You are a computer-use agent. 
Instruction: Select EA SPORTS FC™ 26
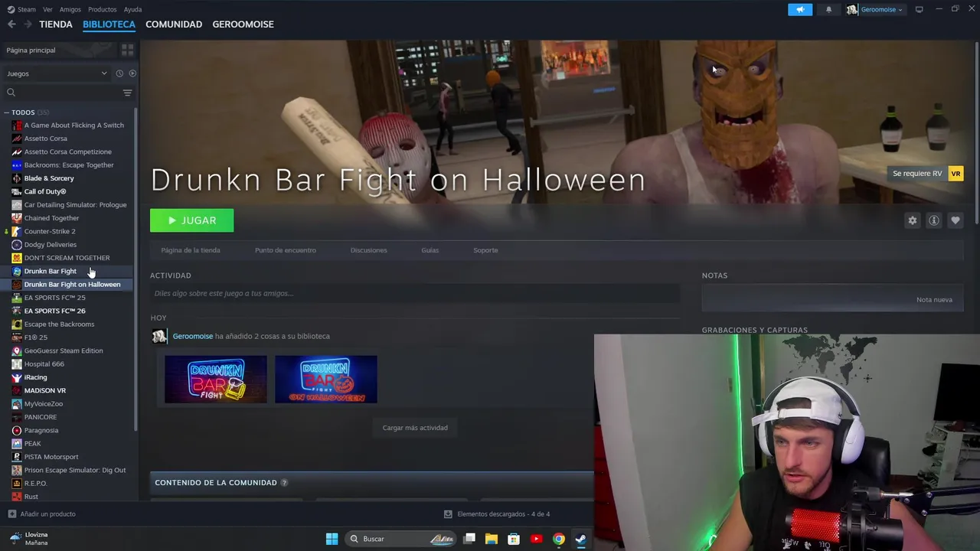click(x=54, y=311)
